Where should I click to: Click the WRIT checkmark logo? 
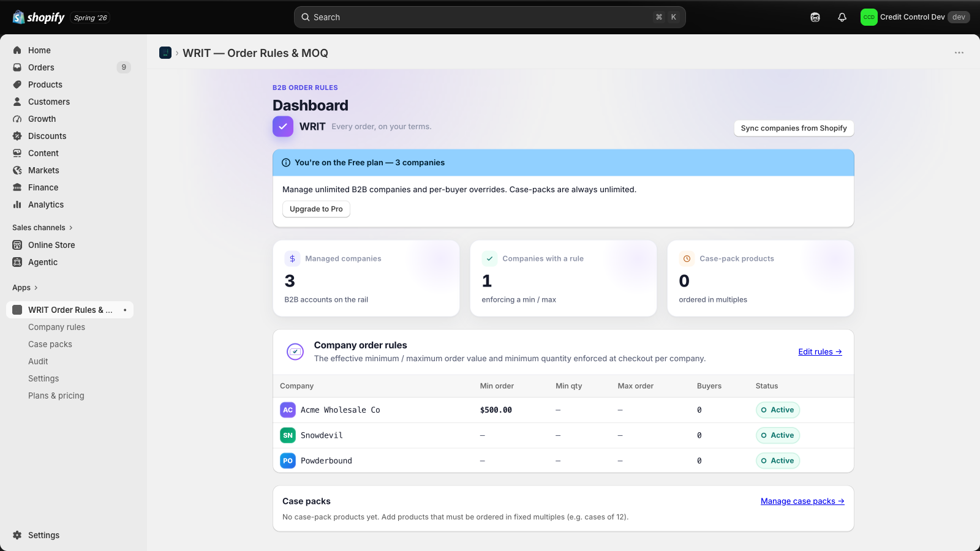pos(283,127)
